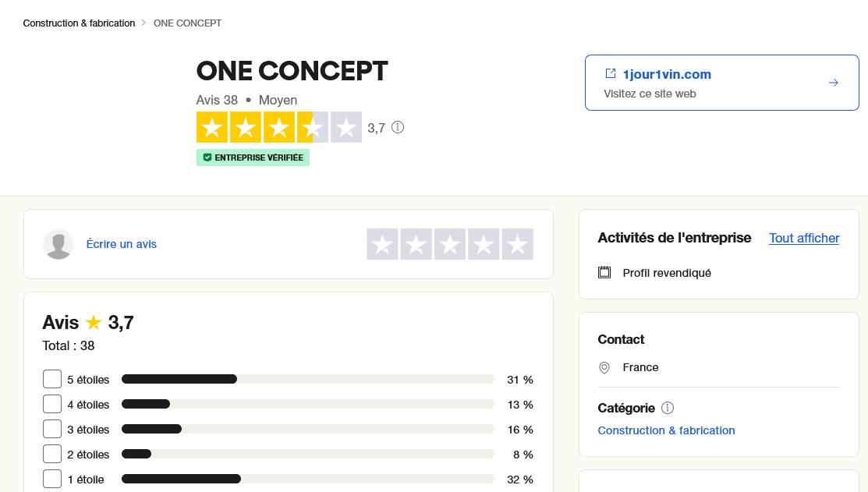
Task: Check the 4 étoiles filter checkbox
Action: [x=52, y=405]
